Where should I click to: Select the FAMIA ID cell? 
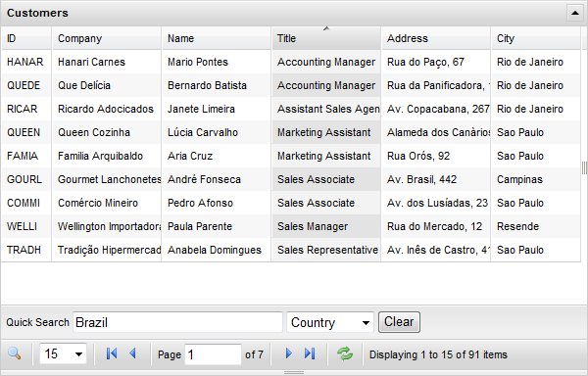(25, 156)
